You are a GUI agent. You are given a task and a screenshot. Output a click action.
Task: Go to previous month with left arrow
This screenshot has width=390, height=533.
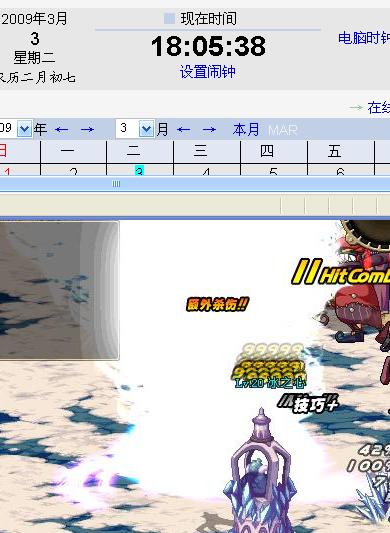(184, 130)
